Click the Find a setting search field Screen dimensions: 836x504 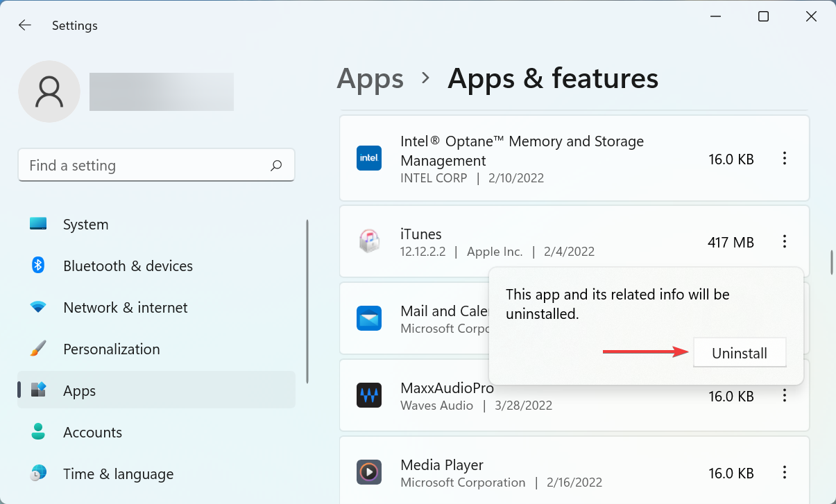point(156,165)
